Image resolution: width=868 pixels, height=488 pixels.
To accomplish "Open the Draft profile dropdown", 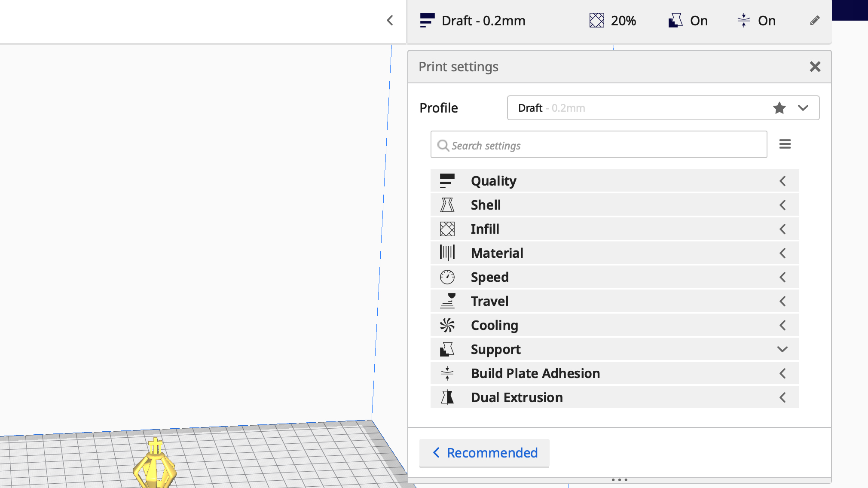I will 803,108.
